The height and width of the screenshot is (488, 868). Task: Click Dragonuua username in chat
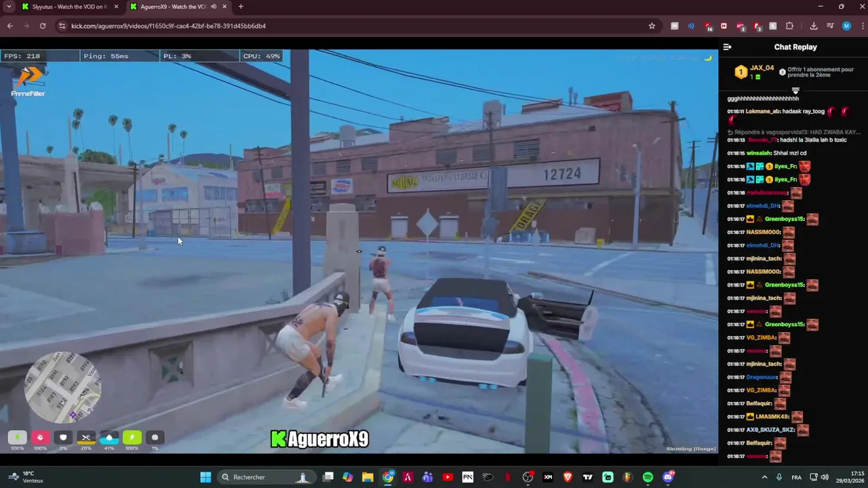(761, 377)
